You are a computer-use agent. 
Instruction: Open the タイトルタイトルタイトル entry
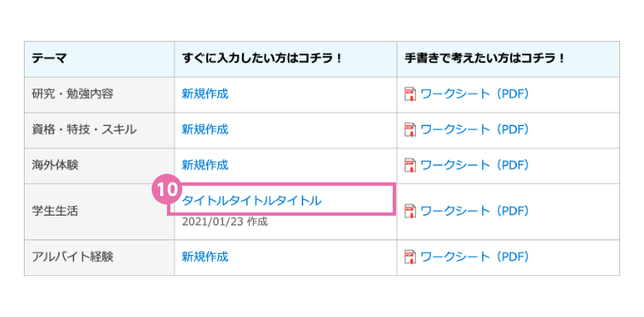[252, 201]
